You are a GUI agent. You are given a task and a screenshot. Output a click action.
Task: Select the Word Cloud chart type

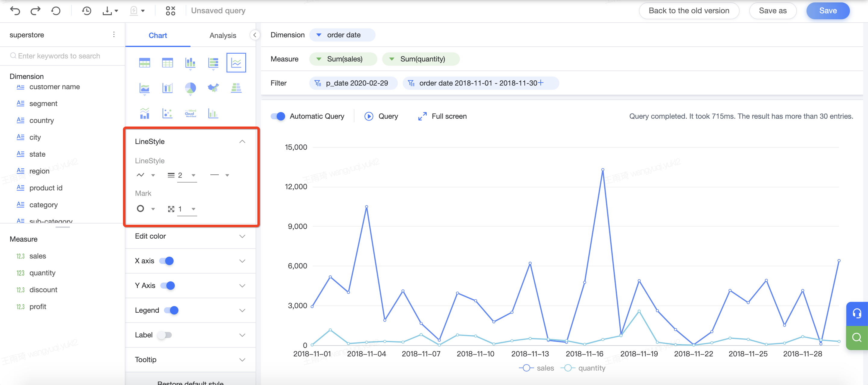(190, 114)
